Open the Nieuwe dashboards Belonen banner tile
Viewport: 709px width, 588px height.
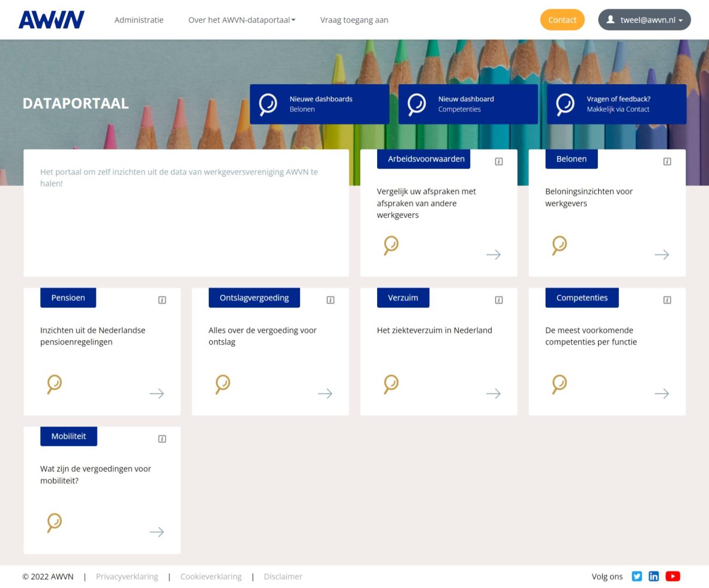click(319, 104)
